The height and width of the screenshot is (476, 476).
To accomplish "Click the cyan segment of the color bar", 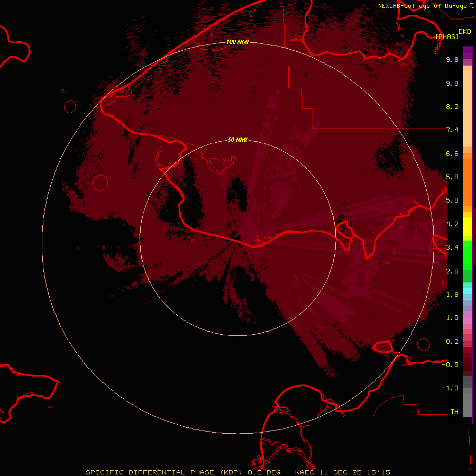I will [x=467, y=291].
